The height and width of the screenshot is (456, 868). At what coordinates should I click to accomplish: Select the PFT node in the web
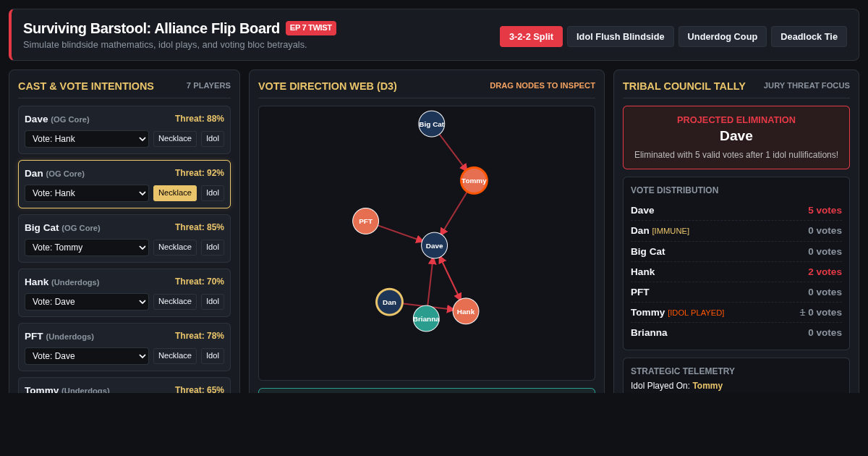366,221
